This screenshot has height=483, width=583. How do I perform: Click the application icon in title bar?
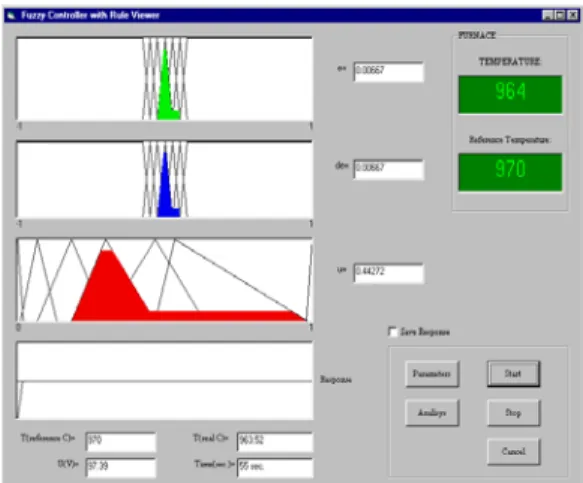click(12, 15)
